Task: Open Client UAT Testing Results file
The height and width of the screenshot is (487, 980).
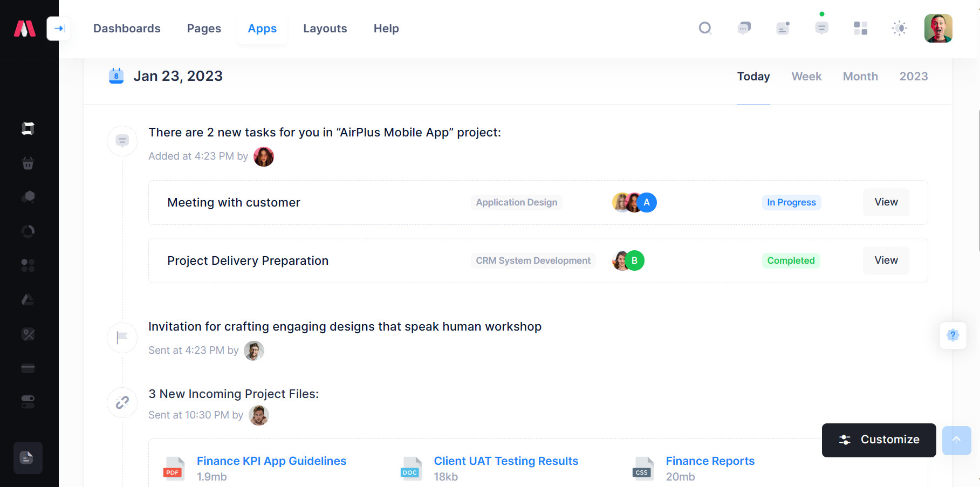Action: tap(506, 461)
